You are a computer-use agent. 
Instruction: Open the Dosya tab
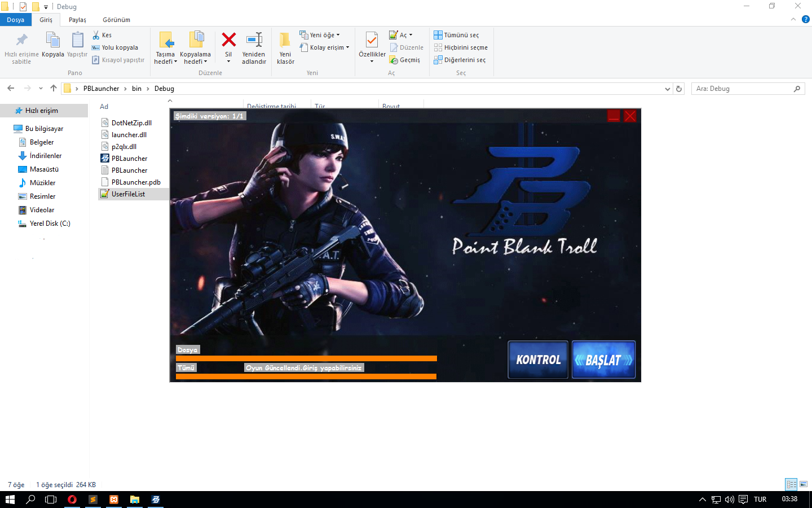tap(16, 20)
